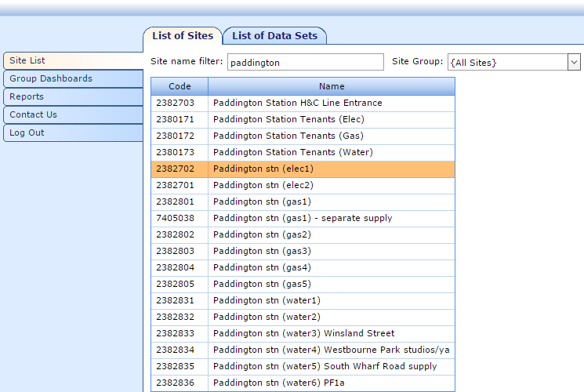Sort by the Name column header
This screenshot has width=584, height=392.
click(332, 86)
